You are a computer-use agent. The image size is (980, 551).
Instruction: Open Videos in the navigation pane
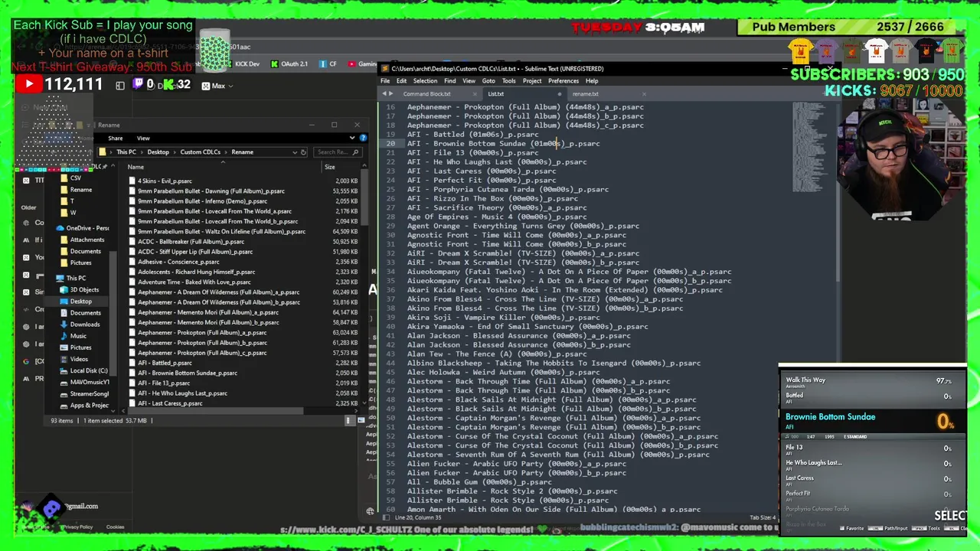point(79,359)
